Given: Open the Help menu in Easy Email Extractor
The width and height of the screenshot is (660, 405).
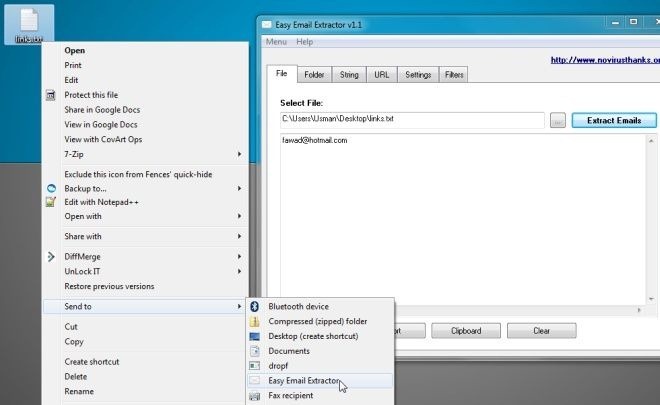Looking at the screenshot, I should [304, 42].
